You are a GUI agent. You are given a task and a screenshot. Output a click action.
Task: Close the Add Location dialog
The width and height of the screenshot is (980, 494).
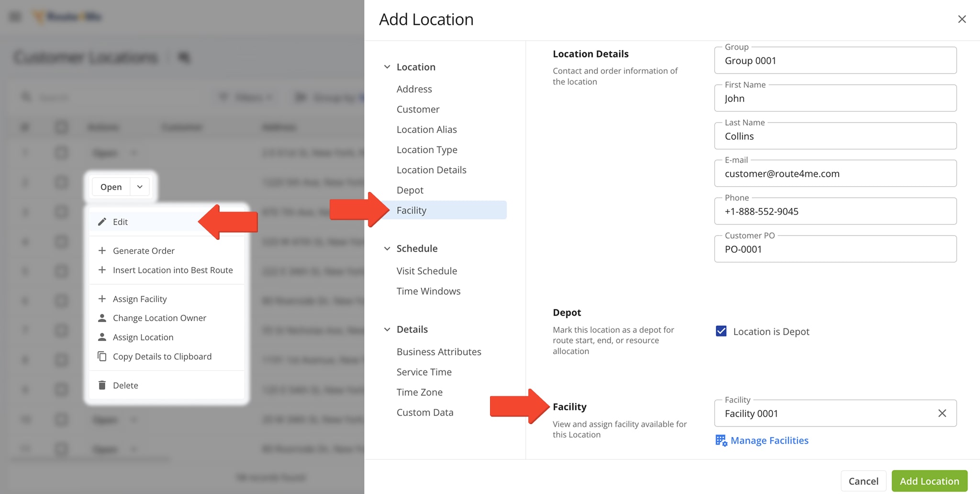click(x=962, y=19)
